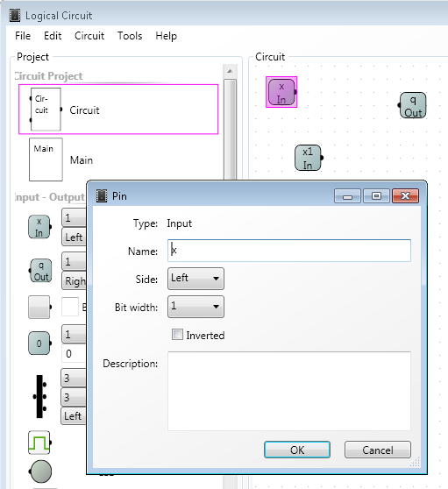Pick the button element in the palette
Image resolution: width=448 pixels, height=489 pixels.
39,308
